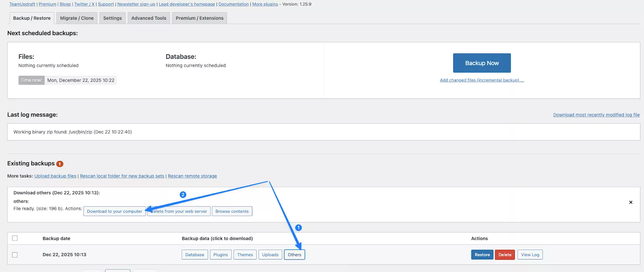
Task: Restore the Dec 22 backup
Action: point(482,255)
